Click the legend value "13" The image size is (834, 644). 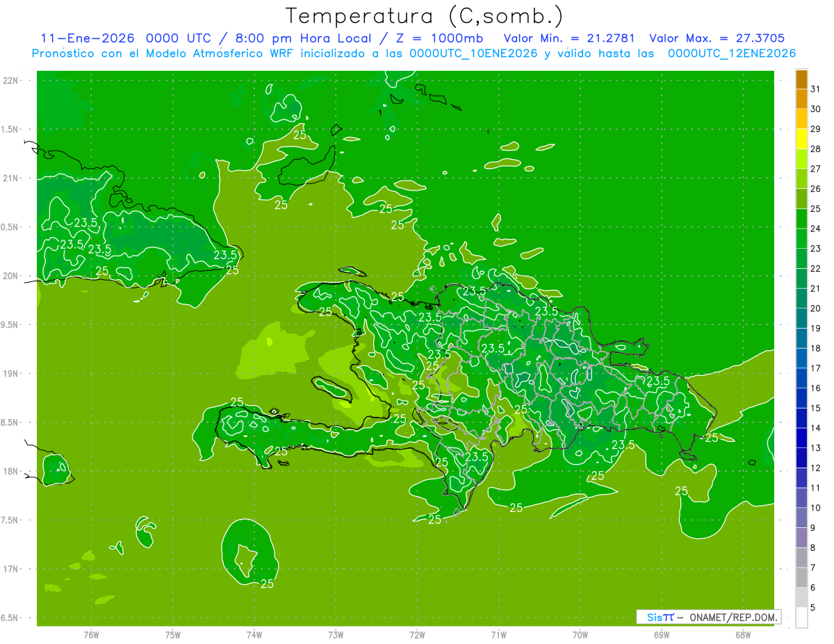pos(816,448)
